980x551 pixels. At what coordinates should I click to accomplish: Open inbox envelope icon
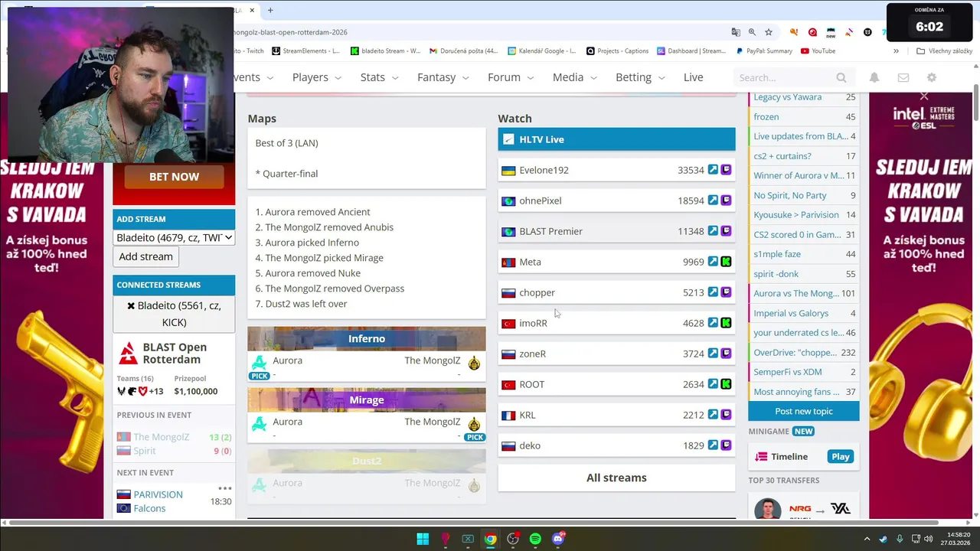tap(903, 77)
